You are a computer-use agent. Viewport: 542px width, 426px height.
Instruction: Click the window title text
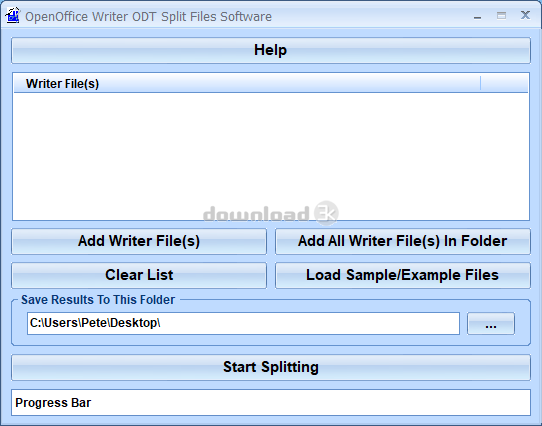point(148,17)
